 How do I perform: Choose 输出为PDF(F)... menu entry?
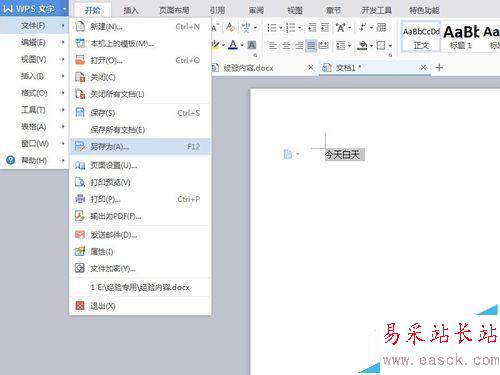(x=140, y=216)
